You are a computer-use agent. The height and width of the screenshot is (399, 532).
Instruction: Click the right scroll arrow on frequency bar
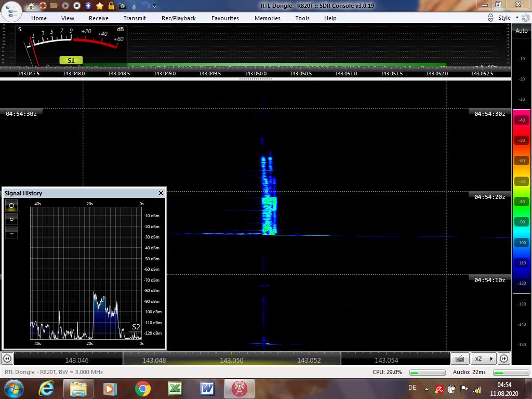[x=504, y=358]
